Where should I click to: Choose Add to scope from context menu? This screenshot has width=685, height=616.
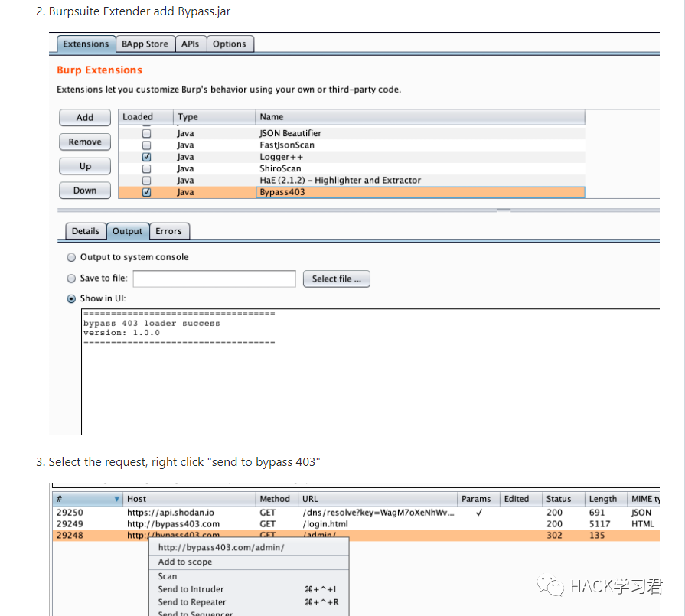[x=249, y=562]
